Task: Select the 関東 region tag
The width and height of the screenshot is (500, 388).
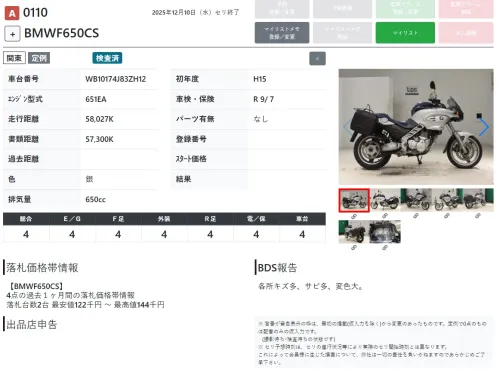Action: [14, 58]
